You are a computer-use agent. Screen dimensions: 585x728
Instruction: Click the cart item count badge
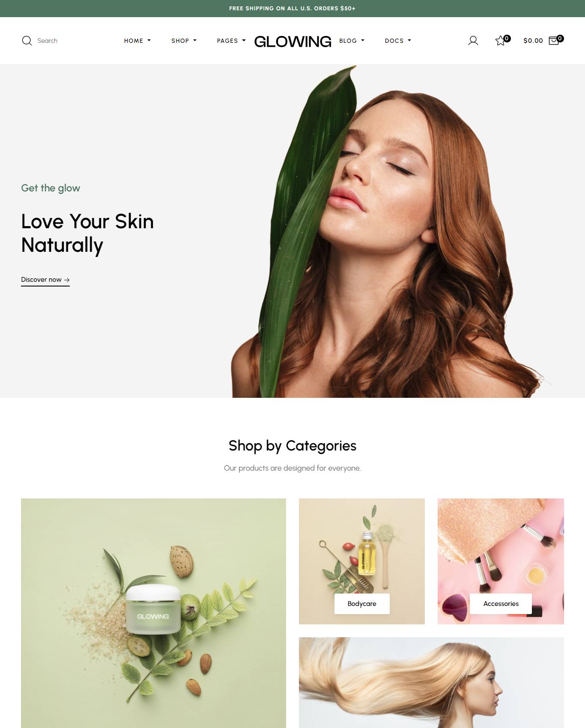click(x=560, y=38)
